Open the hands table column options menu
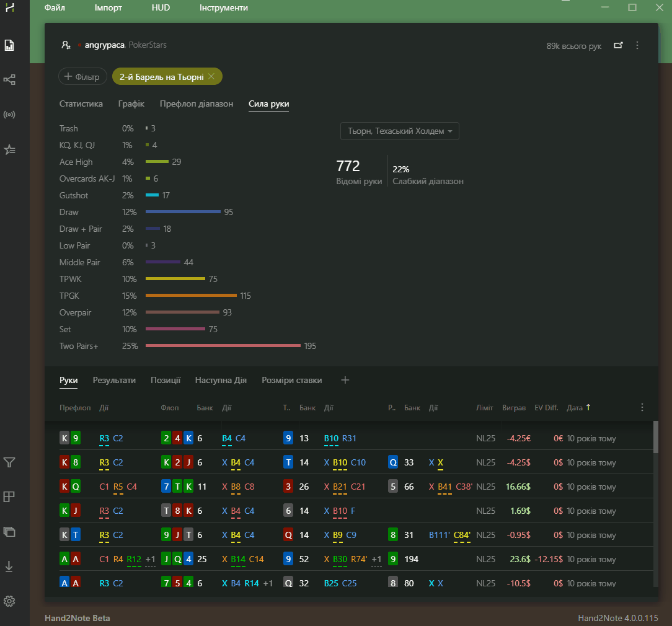672x626 pixels. click(x=642, y=407)
